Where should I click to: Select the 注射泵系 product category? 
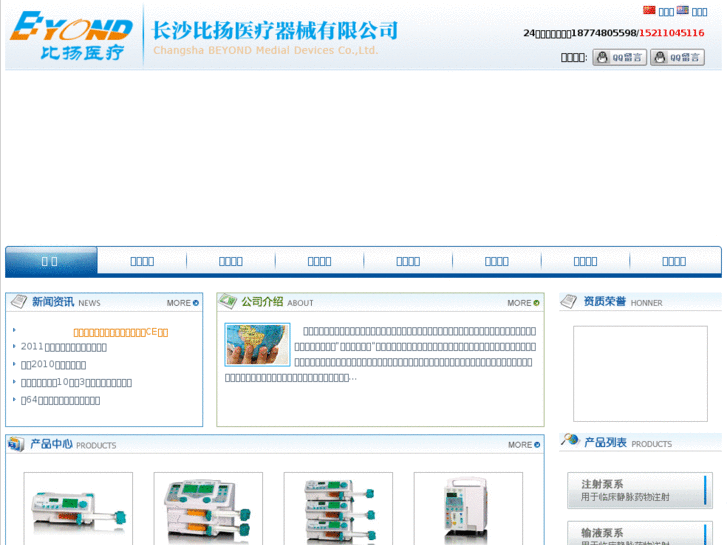[640, 490]
